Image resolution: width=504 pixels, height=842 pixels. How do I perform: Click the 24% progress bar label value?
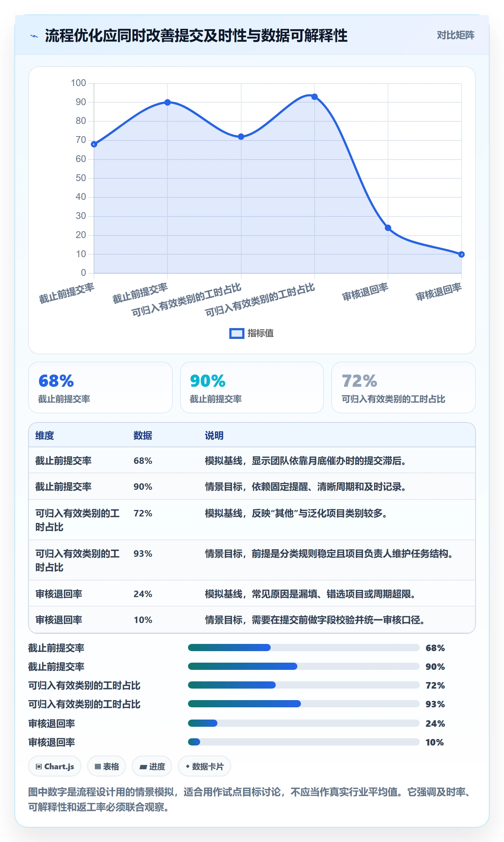(435, 724)
